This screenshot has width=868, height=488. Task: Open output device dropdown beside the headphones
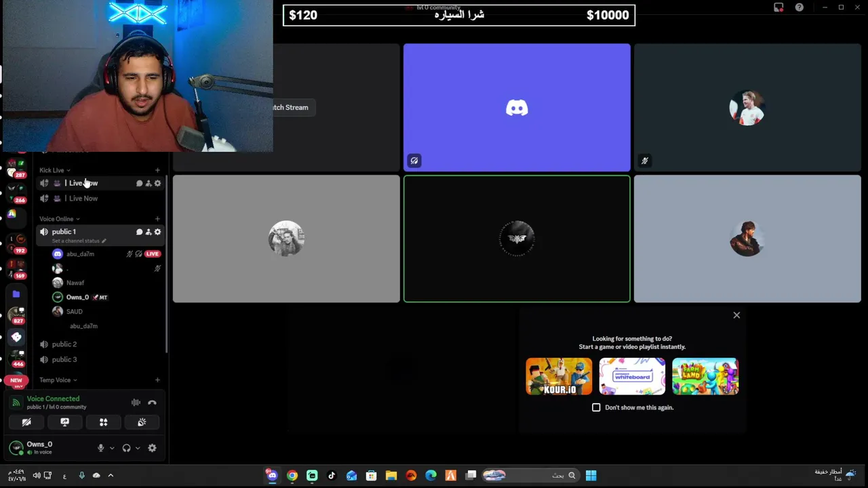pyautogui.click(x=138, y=448)
